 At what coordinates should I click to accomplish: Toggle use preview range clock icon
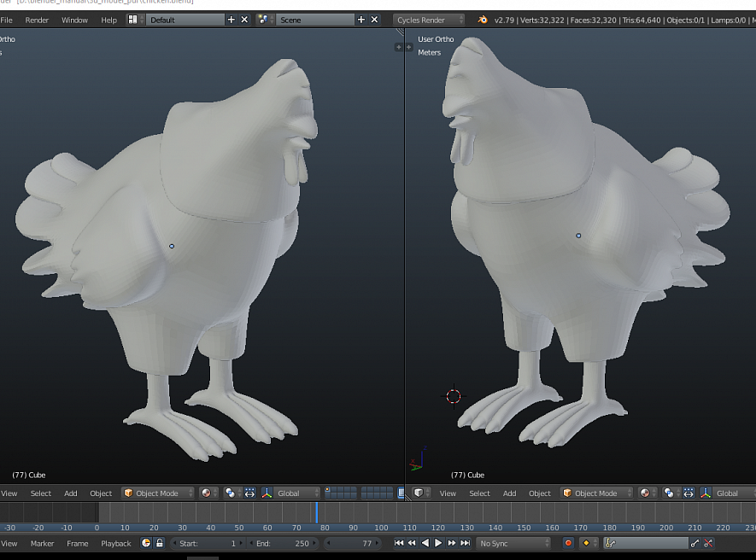point(146,543)
